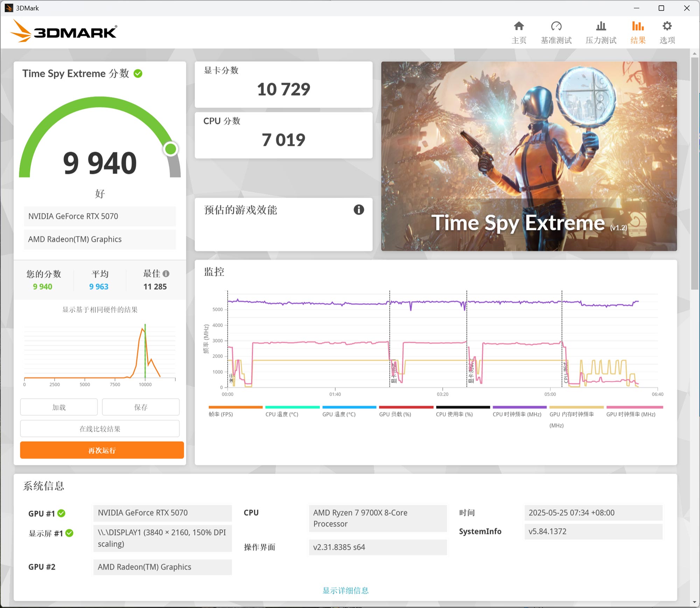The width and height of the screenshot is (700, 608).
Task: Click 3DMark title bar app icon
Action: 9,8
